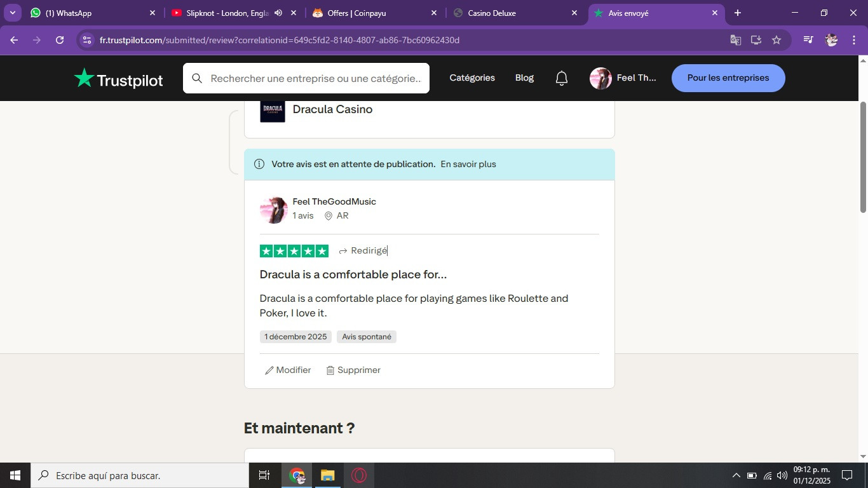Image resolution: width=868 pixels, height=488 pixels.
Task: Click the Dracula Casino logo thumbnail
Action: point(273,111)
